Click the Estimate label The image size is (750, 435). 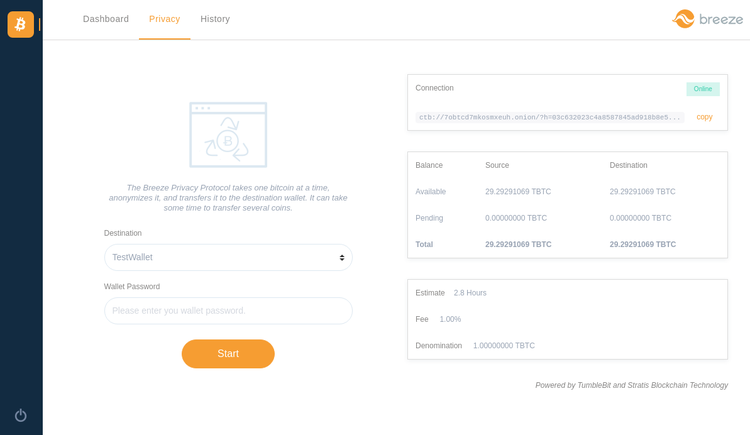click(x=430, y=293)
